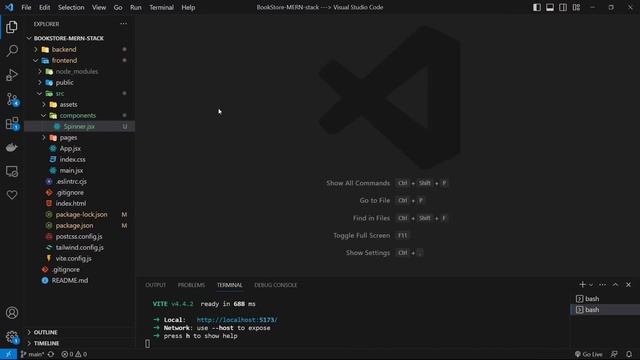This screenshot has width=640, height=360.
Task: Switch to the PROBLEMS tab
Action: 191,285
